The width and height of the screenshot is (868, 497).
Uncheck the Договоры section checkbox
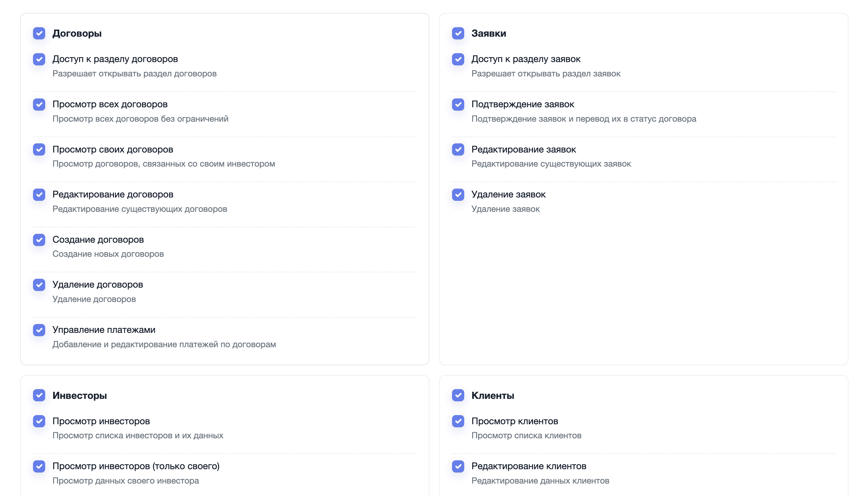(39, 33)
